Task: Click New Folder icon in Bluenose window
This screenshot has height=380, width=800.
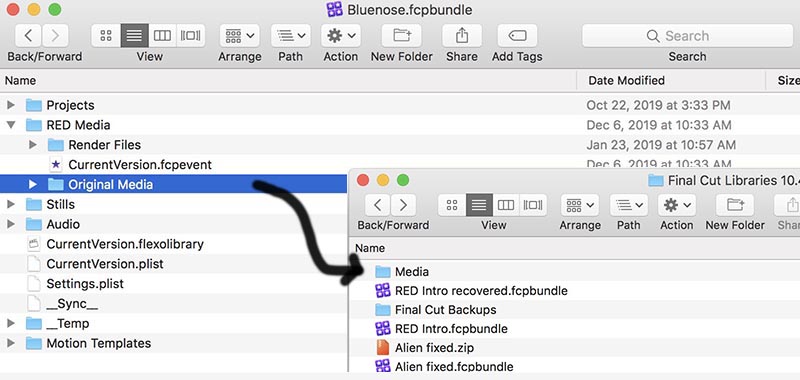Action: click(x=402, y=36)
